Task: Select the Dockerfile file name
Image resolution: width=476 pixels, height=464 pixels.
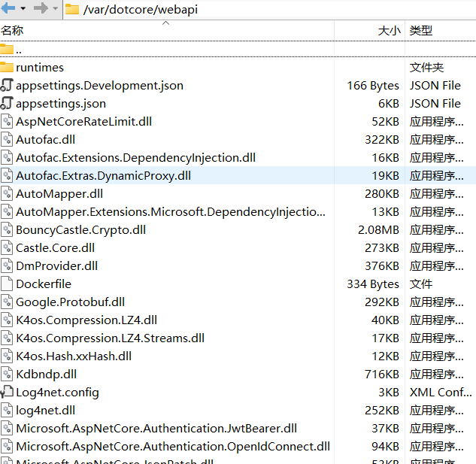Action: click(44, 284)
